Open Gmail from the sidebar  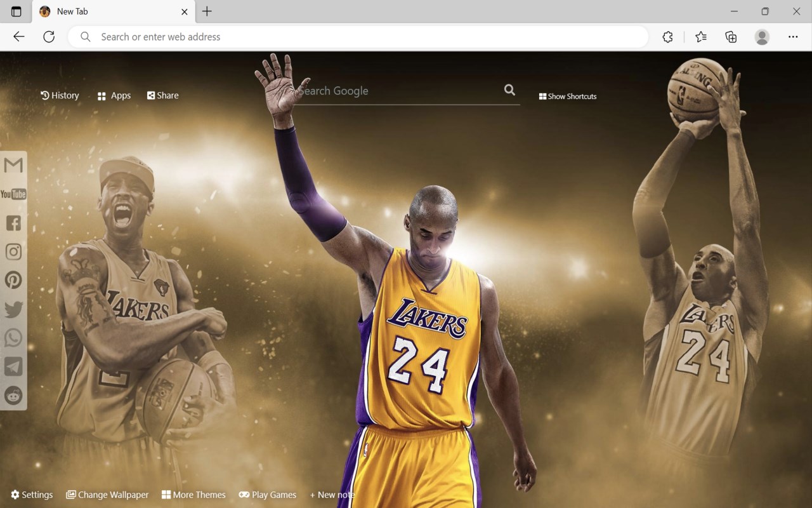(13, 165)
